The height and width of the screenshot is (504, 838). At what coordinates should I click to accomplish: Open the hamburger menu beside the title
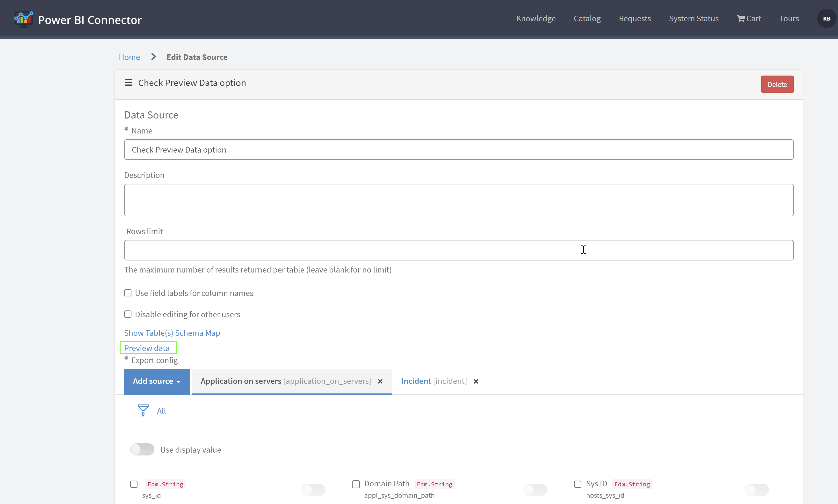(129, 83)
